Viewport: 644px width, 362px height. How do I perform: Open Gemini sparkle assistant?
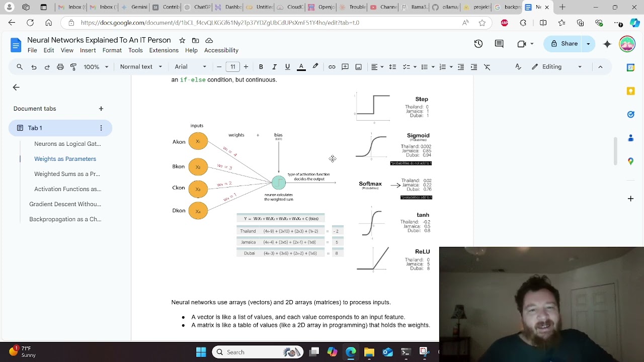(607, 44)
